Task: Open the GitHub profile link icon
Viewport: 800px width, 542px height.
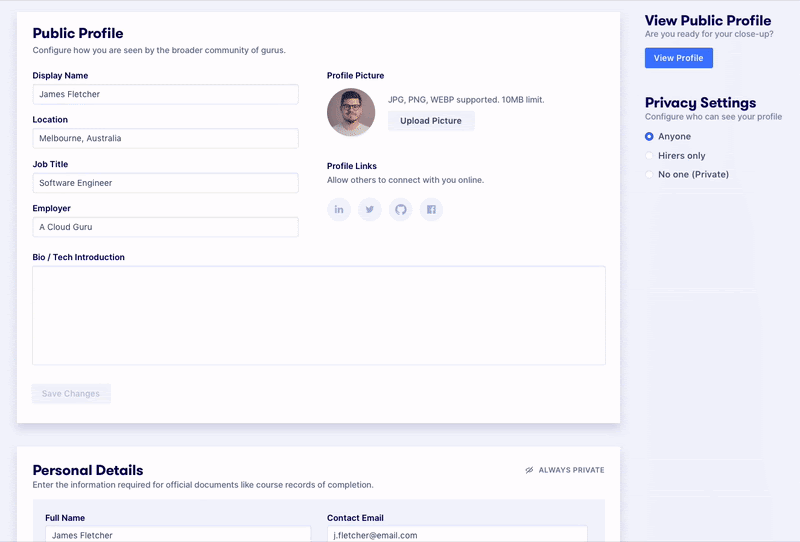Action: click(401, 209)
